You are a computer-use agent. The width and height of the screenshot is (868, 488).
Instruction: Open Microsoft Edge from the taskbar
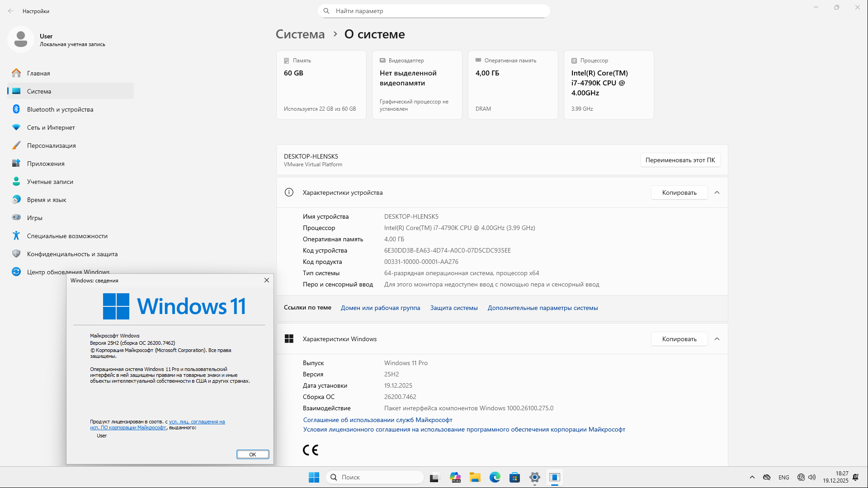495,477
